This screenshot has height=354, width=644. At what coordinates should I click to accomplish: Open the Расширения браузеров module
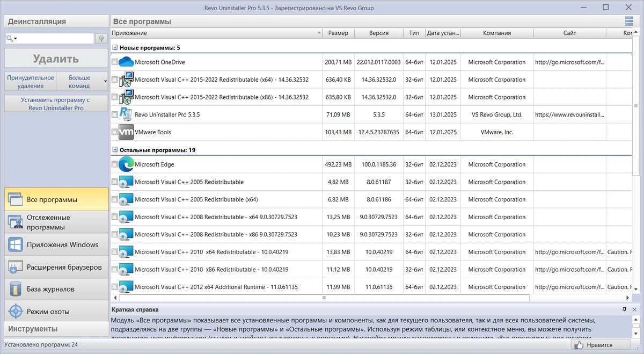coord(56,267)
